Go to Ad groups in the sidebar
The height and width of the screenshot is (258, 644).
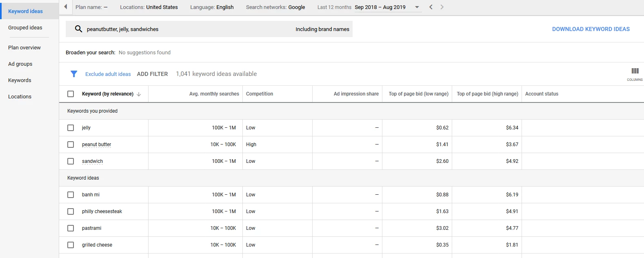[x=20, y=64]
